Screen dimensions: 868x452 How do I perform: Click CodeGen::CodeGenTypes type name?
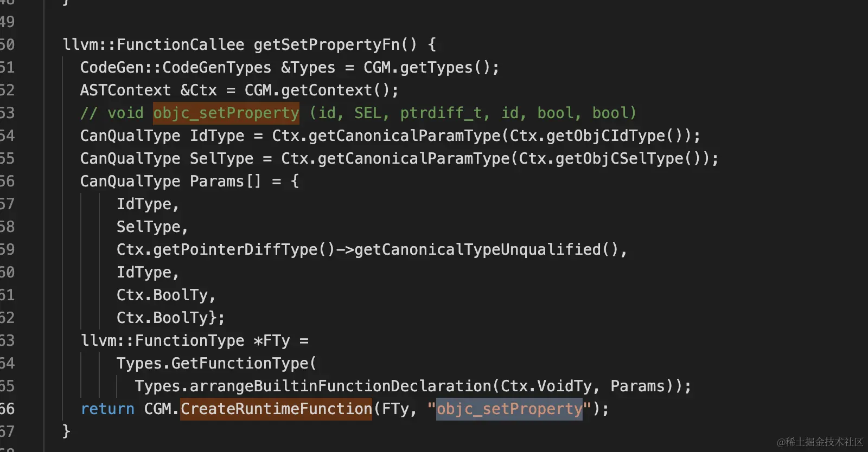pyautogui.click(x=176, y=67)
